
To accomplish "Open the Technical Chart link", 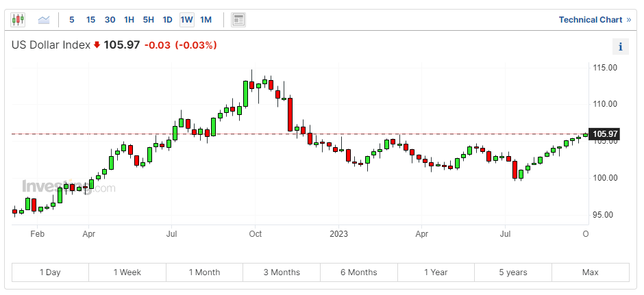I will click(590, 20).
